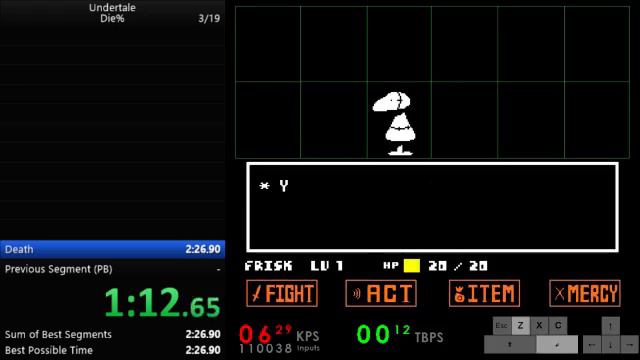Click the Shift key in keyboard overlay
The image size is (640, 360).
509,345
